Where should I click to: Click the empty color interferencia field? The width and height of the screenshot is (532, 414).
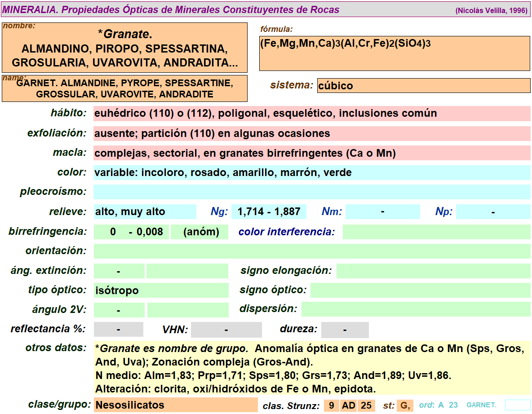[x=436, y=232]
